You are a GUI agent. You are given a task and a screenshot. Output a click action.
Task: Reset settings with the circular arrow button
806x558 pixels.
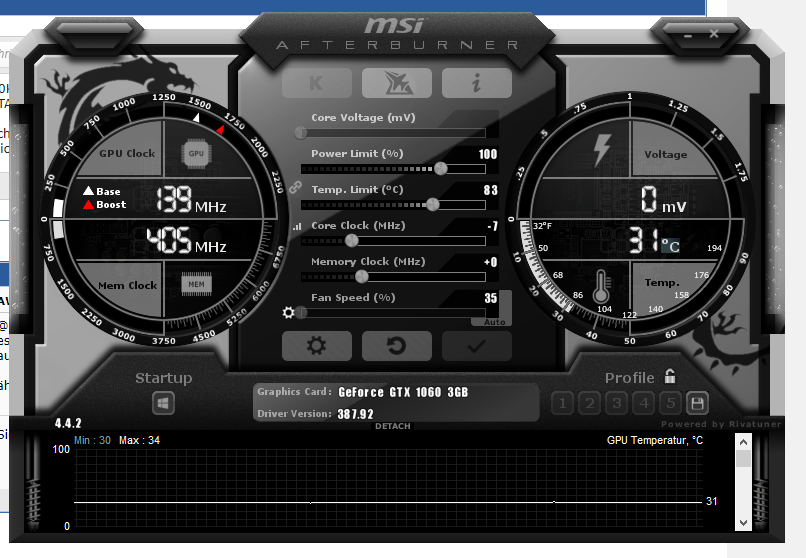coord(396,346)
